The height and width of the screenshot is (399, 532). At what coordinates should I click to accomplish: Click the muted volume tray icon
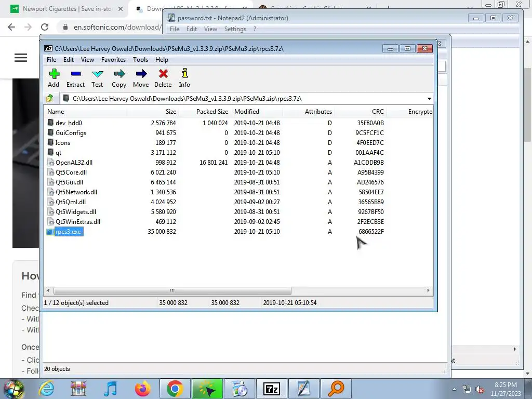coord(480,390)
